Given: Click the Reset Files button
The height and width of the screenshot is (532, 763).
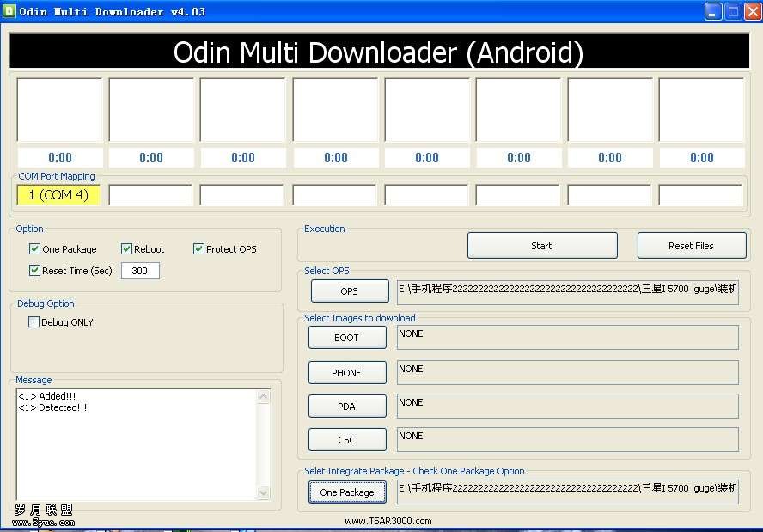Looking at the screenshot, I should [x=692, y=245].
